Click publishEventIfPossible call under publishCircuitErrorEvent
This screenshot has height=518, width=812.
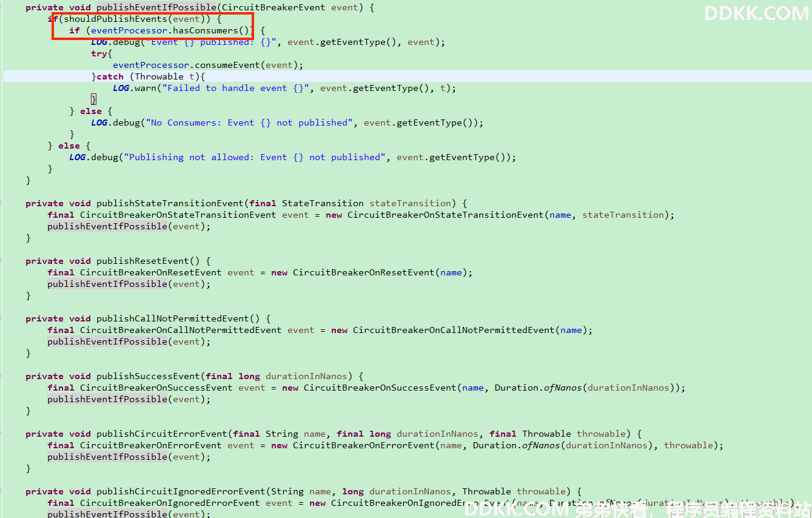pyautogui.click(x=107, y=457)
